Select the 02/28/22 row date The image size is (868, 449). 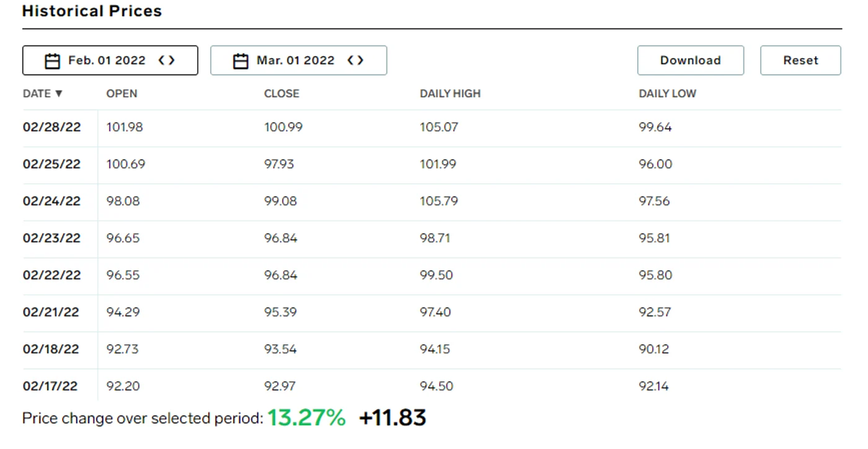[x=51, y=127]
